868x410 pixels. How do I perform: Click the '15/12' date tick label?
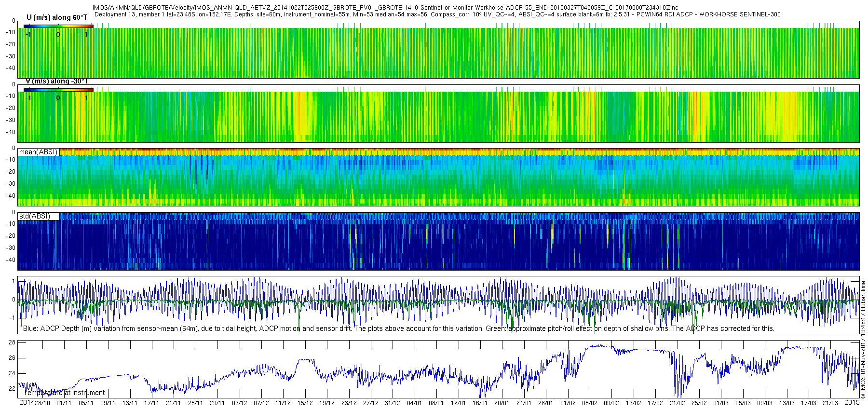click(x=305, y=403)
